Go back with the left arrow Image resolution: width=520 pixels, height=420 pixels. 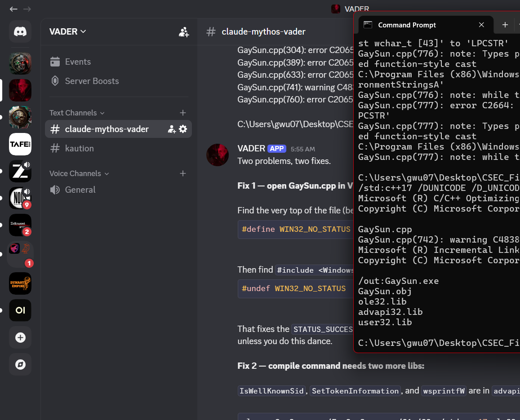pyautogui.click(x=13, y=9)
